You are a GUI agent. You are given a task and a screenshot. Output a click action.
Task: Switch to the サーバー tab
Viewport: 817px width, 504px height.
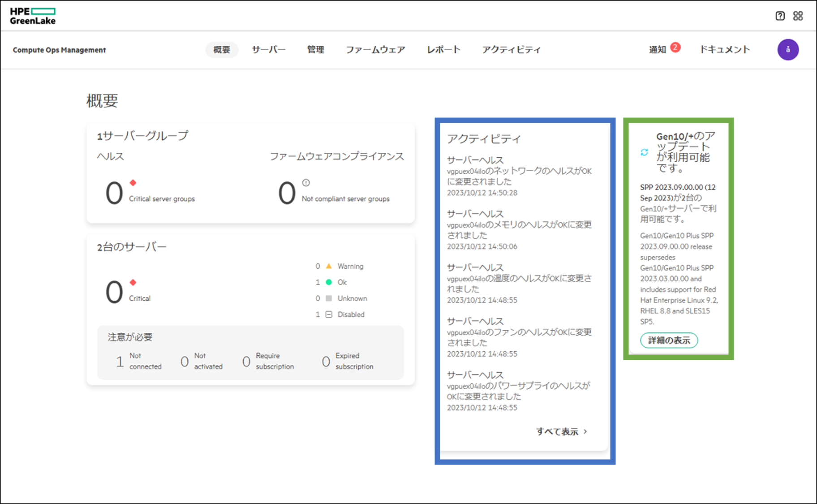tap(269, 50)
